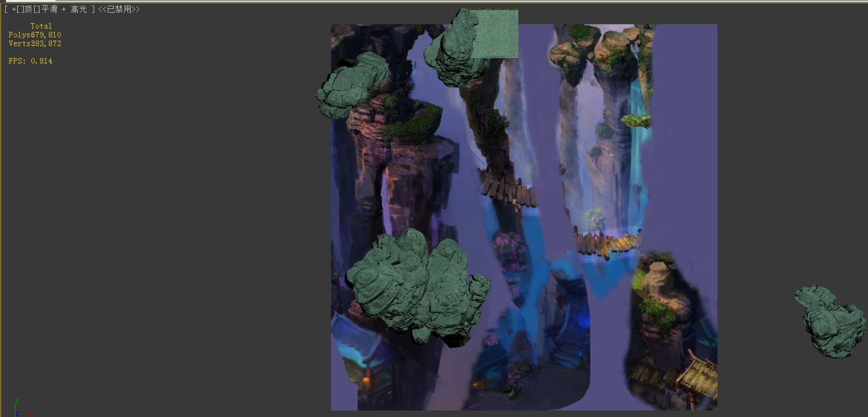Select the large green rock cluster over the map

(x=418, y=287)
